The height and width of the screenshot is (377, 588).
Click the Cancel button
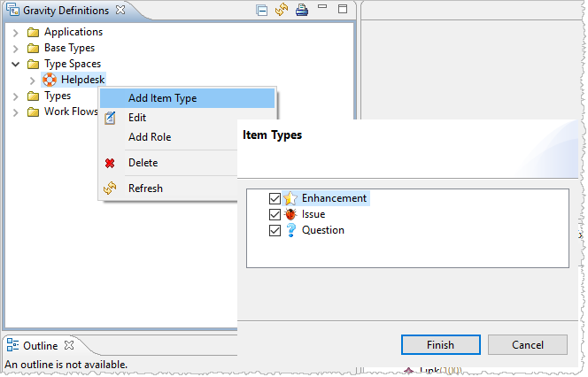pyautogui.click(x=527, y=345)
